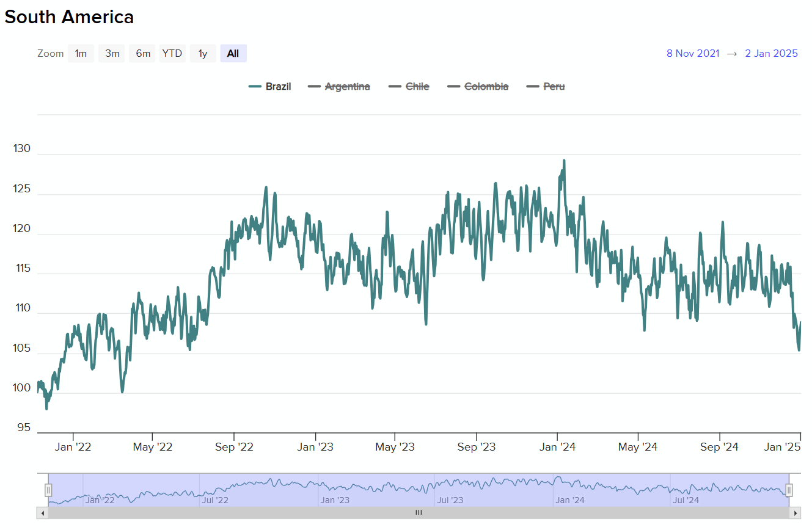Click the Jul '23 navigator label
812x530 pixels.
click(x=450, y=500)
